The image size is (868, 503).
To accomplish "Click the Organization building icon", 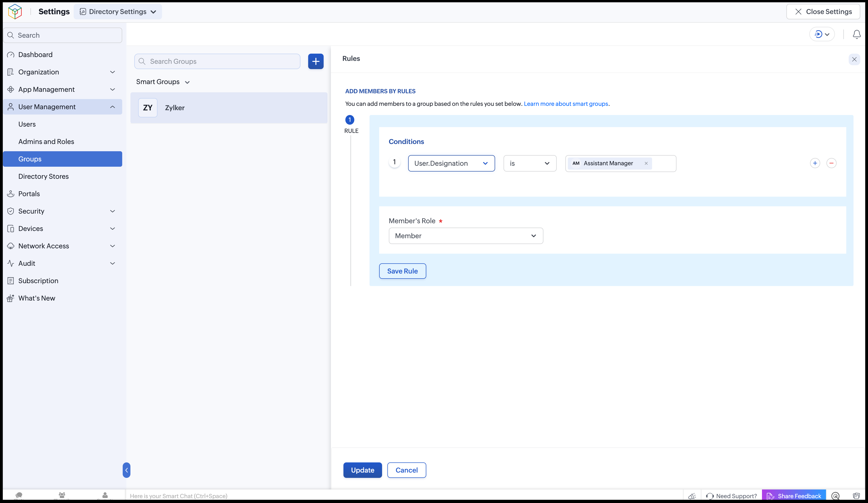I will point(11,72).
